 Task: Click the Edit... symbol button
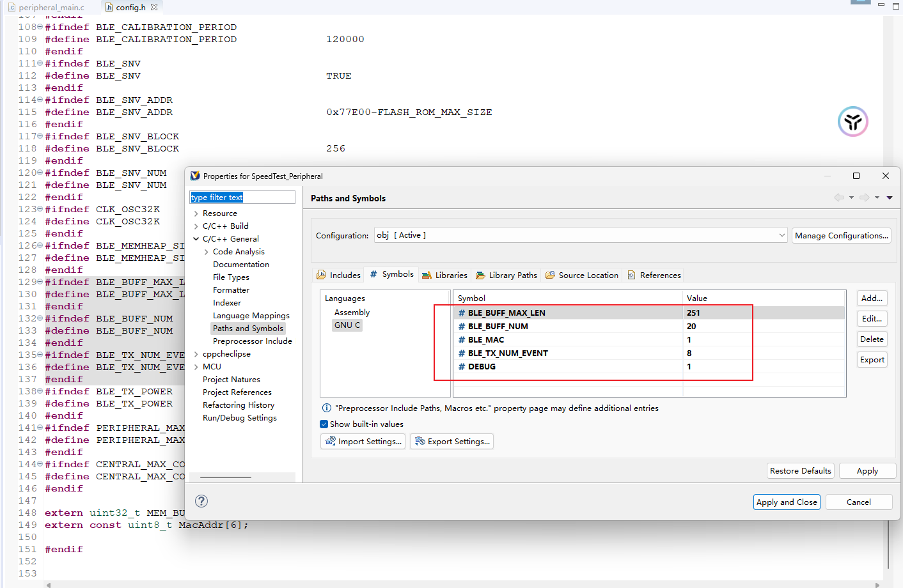pyautogui.click(x=872, y=318)
